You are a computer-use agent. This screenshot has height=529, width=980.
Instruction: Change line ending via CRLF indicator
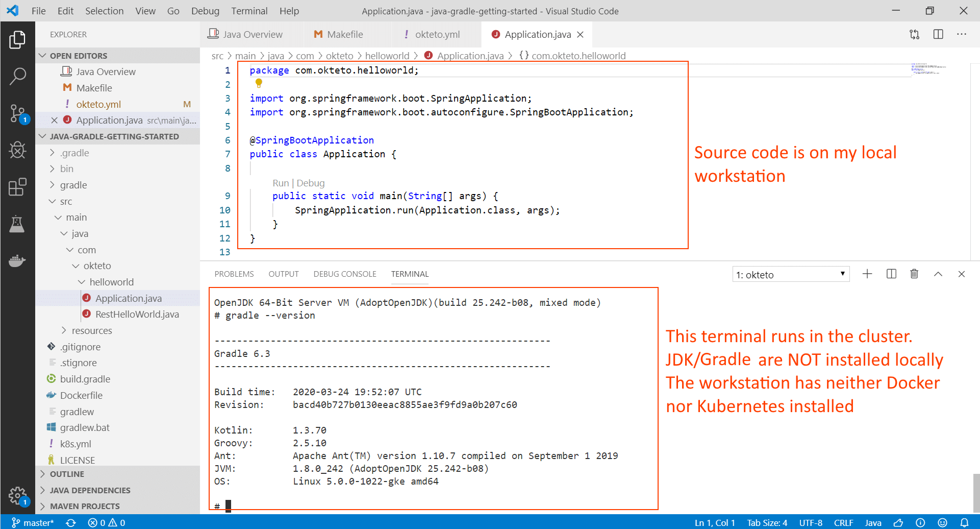(843, 522)
